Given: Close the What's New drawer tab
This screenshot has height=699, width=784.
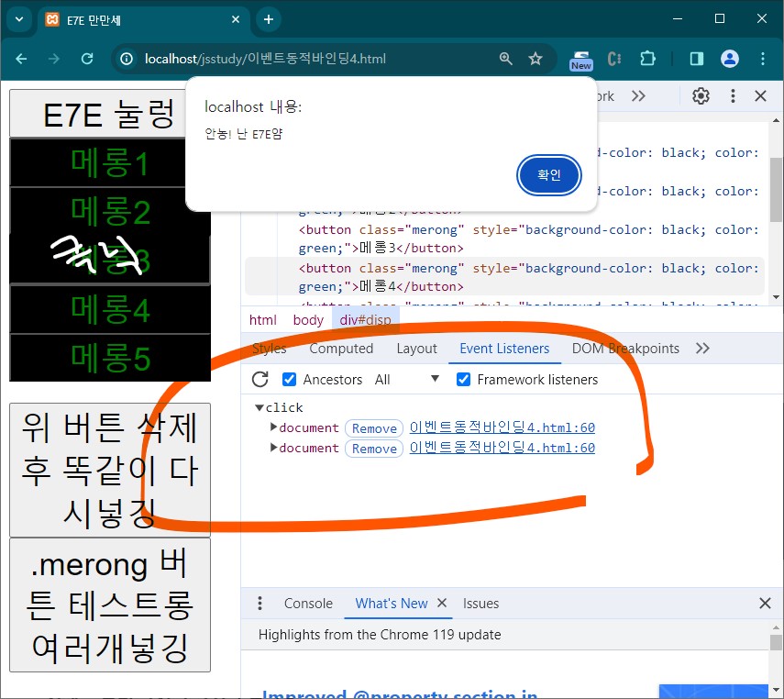Looking at the screenshot, I should coord(441,603).
